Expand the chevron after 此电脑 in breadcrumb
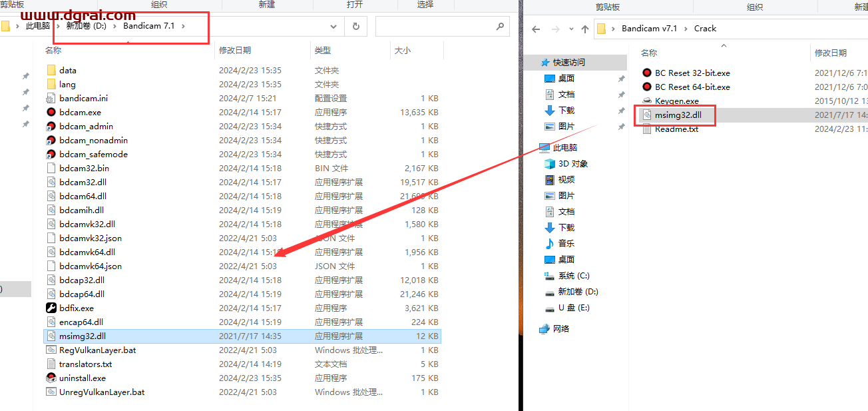The image size is (868, 411). point(57,26)
